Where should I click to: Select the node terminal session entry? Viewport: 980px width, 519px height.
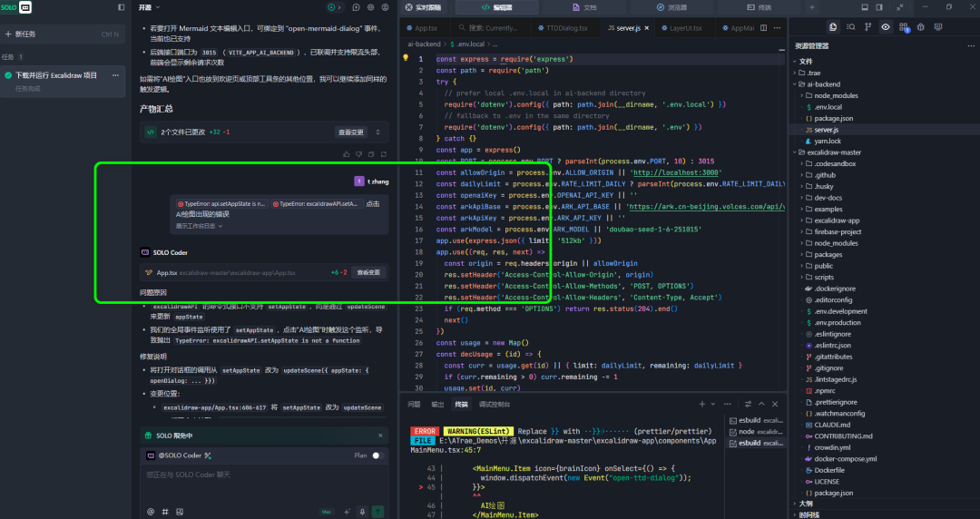756,432
